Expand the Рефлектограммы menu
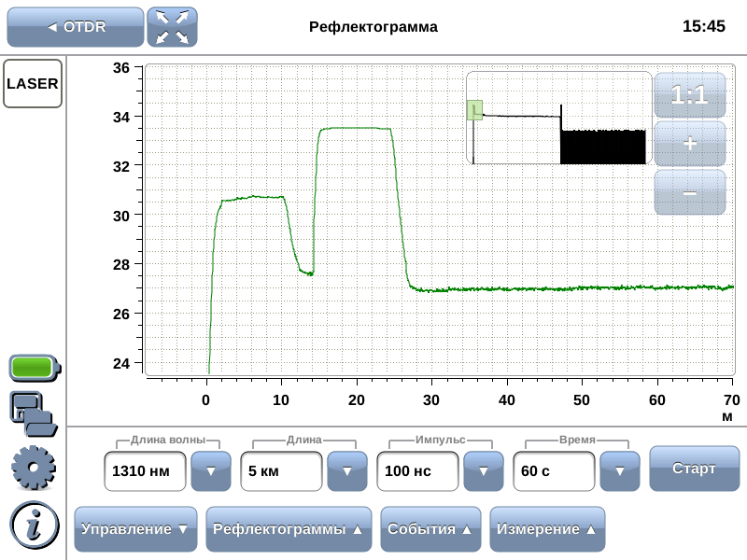 click(289, 529)
